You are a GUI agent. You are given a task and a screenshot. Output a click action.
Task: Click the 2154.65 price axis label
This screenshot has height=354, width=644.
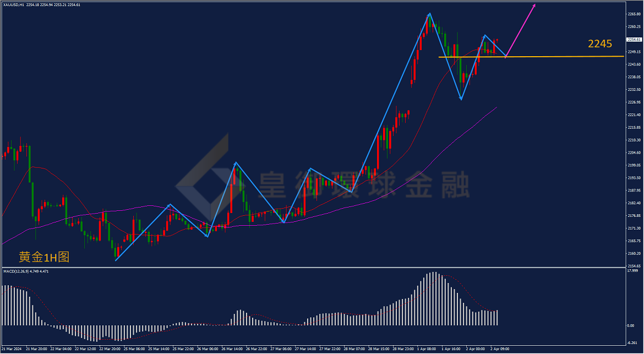[x=635, y=266]
